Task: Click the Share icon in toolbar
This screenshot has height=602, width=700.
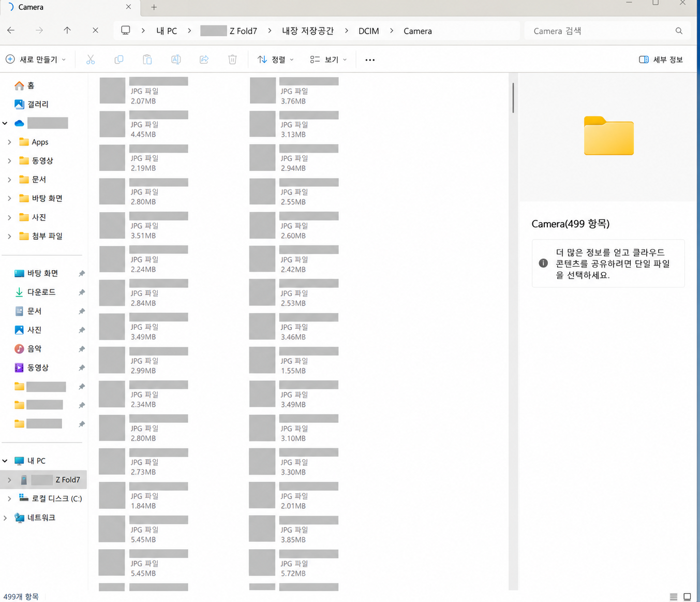Action: (x=204, y=60)
